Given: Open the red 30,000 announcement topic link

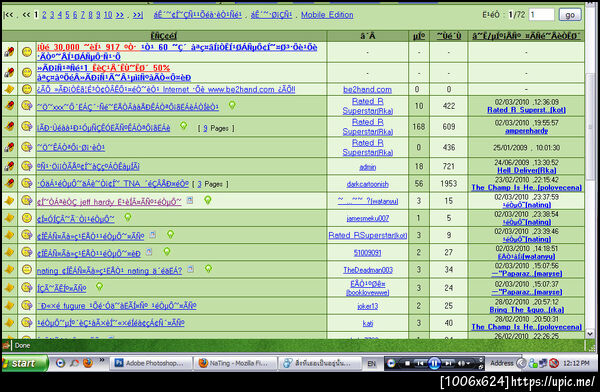Looking at the screenshot, I should [177, 52].
